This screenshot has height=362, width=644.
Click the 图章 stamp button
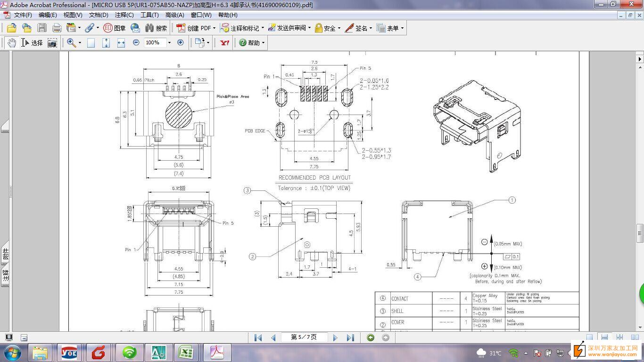pyautogui.click(x=115, y=28)
